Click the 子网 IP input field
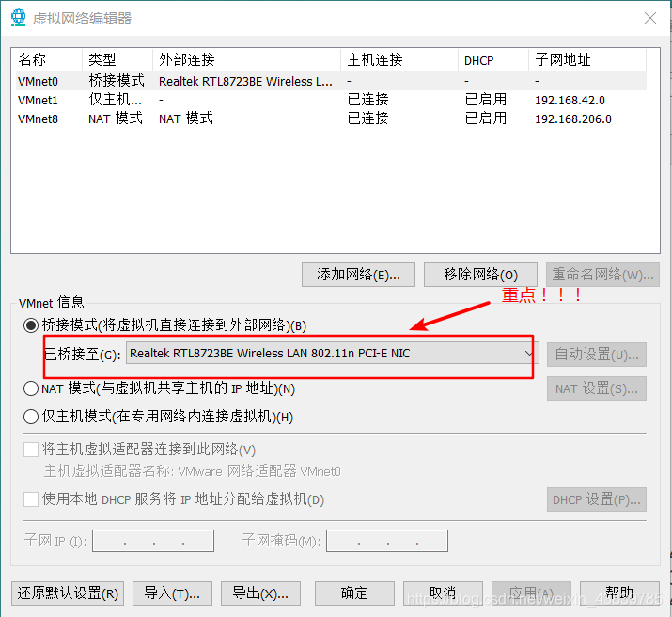672x617 pixels. point(153,541)
